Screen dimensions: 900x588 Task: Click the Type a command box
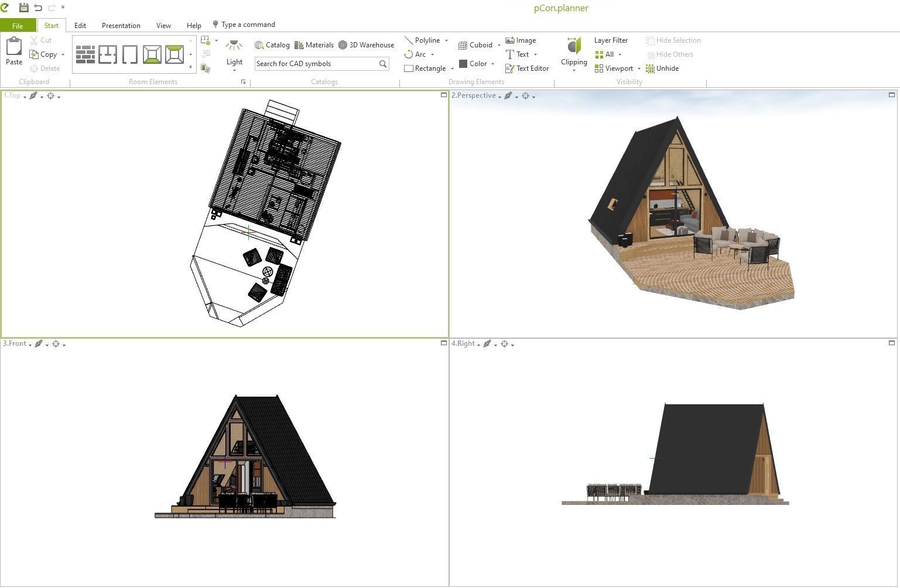(244, 25)
